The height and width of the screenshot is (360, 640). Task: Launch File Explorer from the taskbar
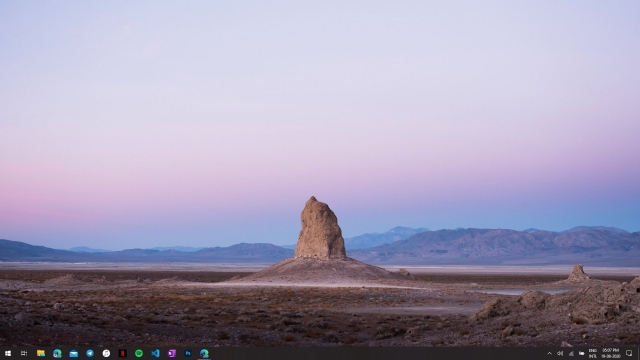pos(41,353)
